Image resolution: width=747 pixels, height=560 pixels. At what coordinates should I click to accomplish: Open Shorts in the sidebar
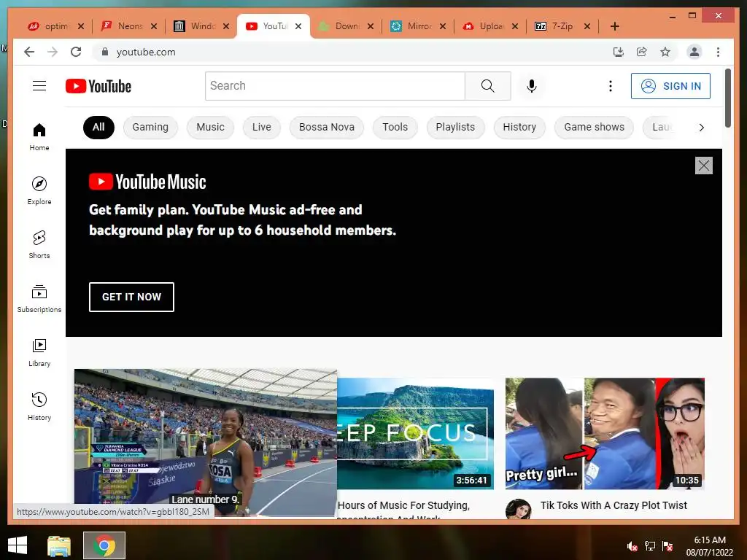(39, 245)
